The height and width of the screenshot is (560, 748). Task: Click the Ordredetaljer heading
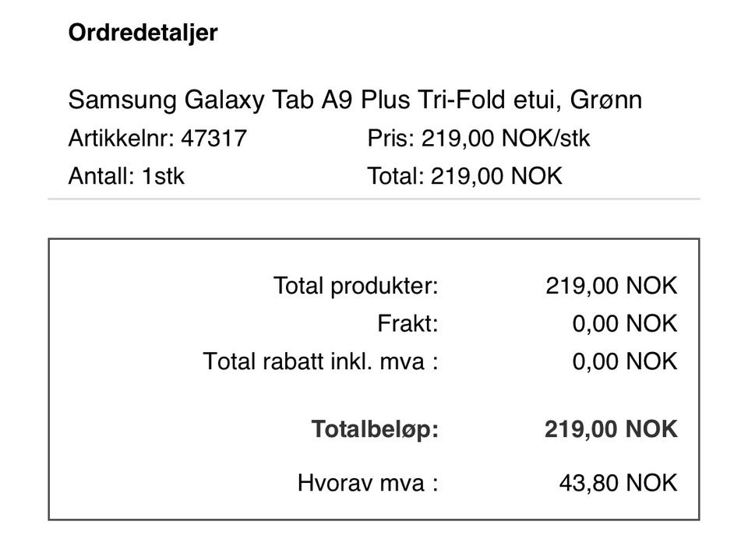point(143,33)
